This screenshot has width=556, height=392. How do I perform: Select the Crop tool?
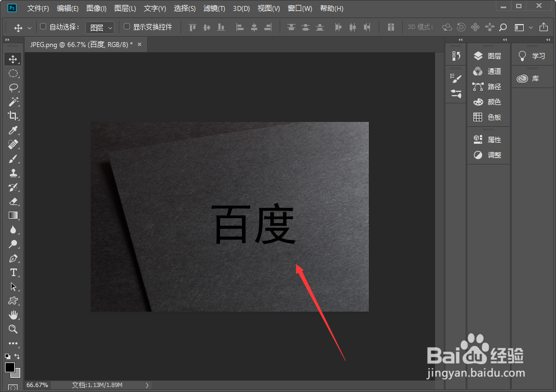(13, 116)
